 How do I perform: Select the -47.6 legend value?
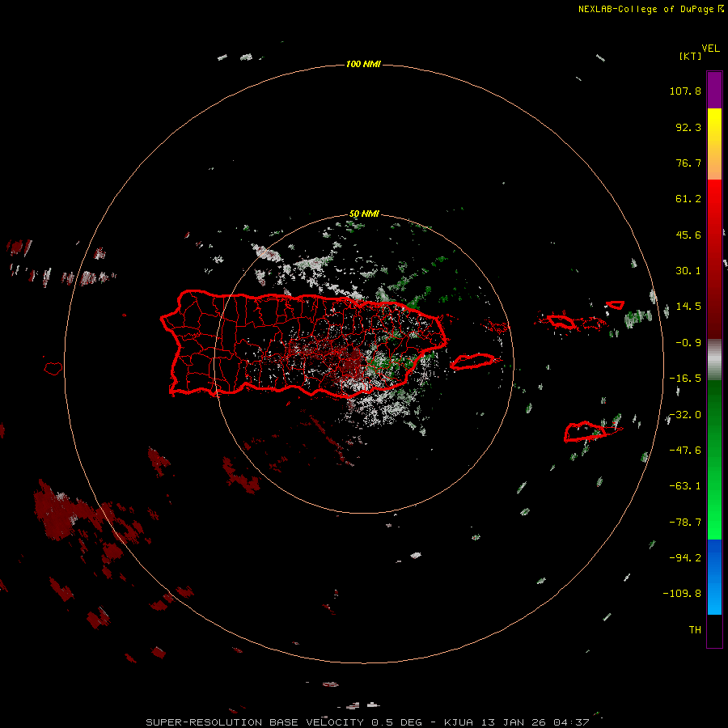[x=685, y=451]
